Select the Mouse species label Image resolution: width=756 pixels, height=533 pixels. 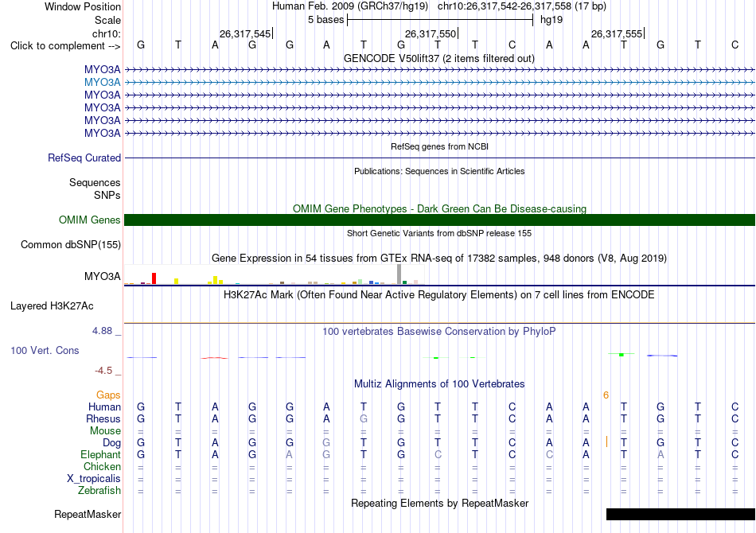[x=105, y=431]
